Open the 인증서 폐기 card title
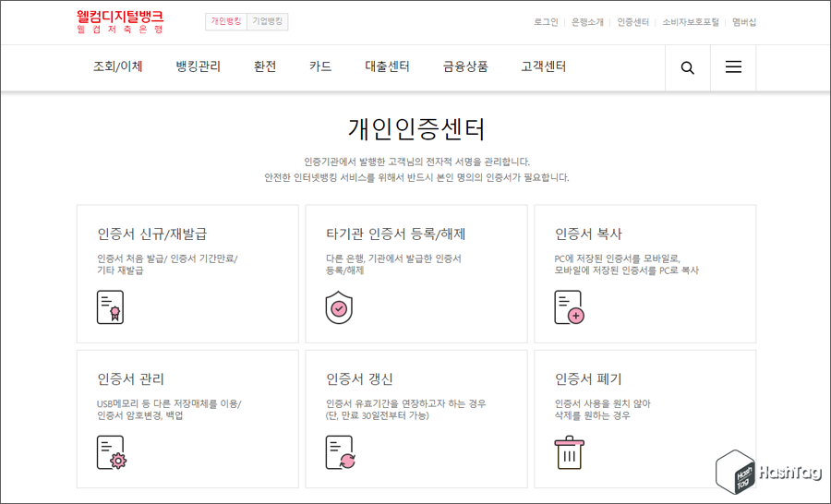831x504 pixels. [x=588, y=379]
